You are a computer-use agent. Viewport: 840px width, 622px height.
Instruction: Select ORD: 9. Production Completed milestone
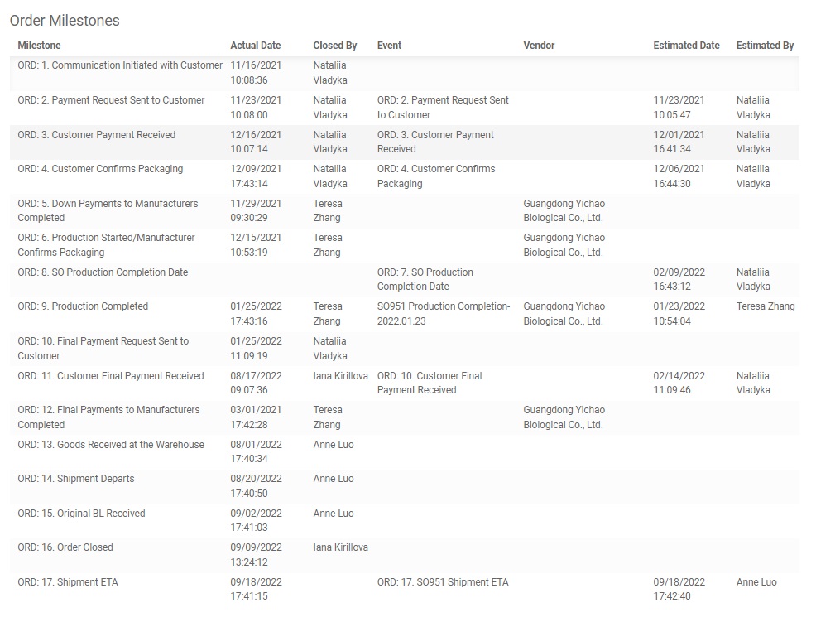point(83,306)
